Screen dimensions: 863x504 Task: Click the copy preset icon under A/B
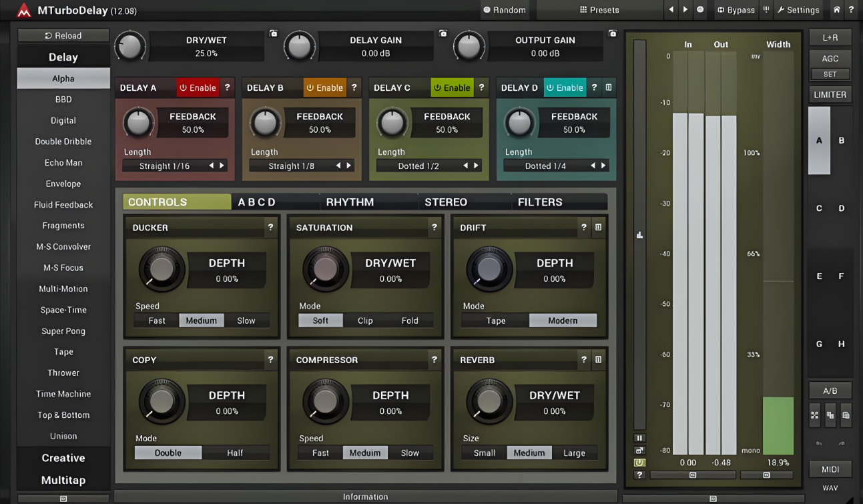click(830, 415)
